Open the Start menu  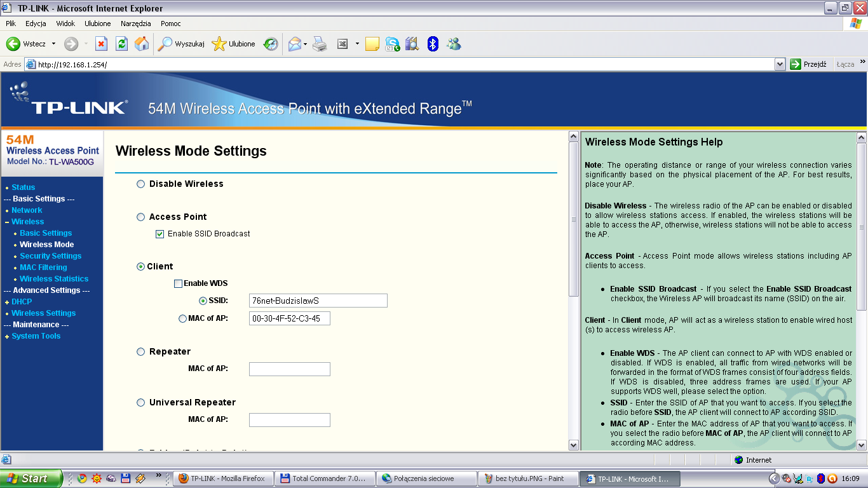pos(31,478)
